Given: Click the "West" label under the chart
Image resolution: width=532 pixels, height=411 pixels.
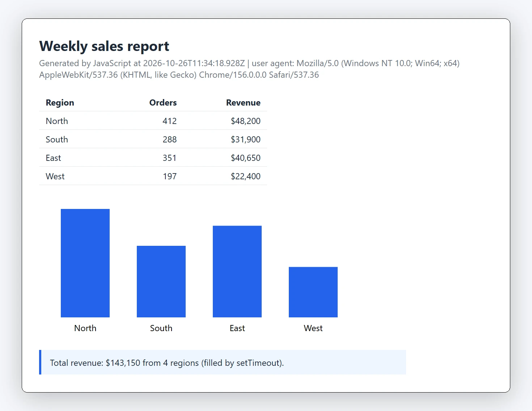Looking at the screenshot, I should [313, 328].
